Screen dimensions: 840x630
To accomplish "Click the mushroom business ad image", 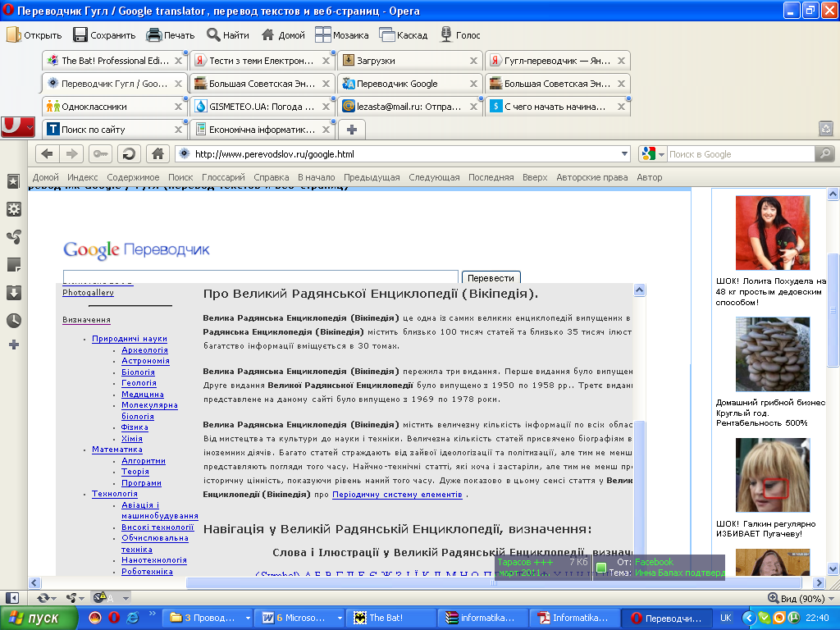I will tap(773, 354).
